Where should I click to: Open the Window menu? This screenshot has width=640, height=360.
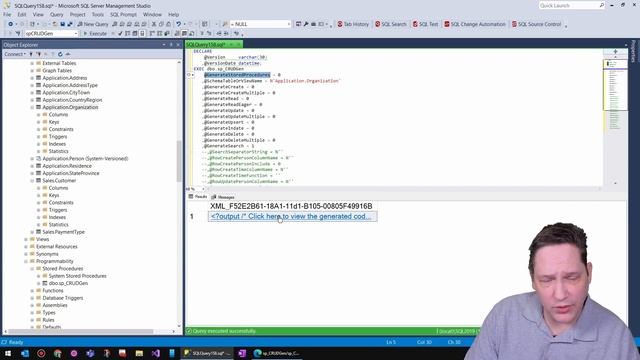click(152, 14)
